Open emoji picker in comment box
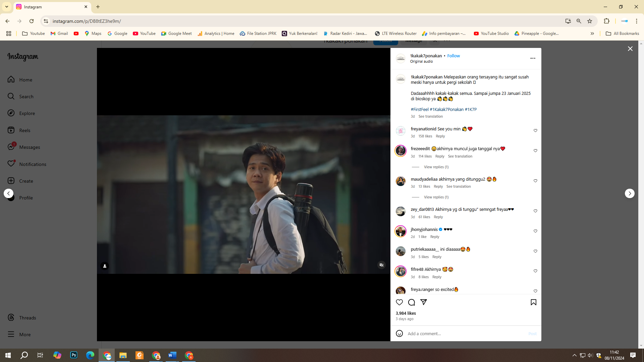Viewport: 644px width, 362px height. (399, 334)
